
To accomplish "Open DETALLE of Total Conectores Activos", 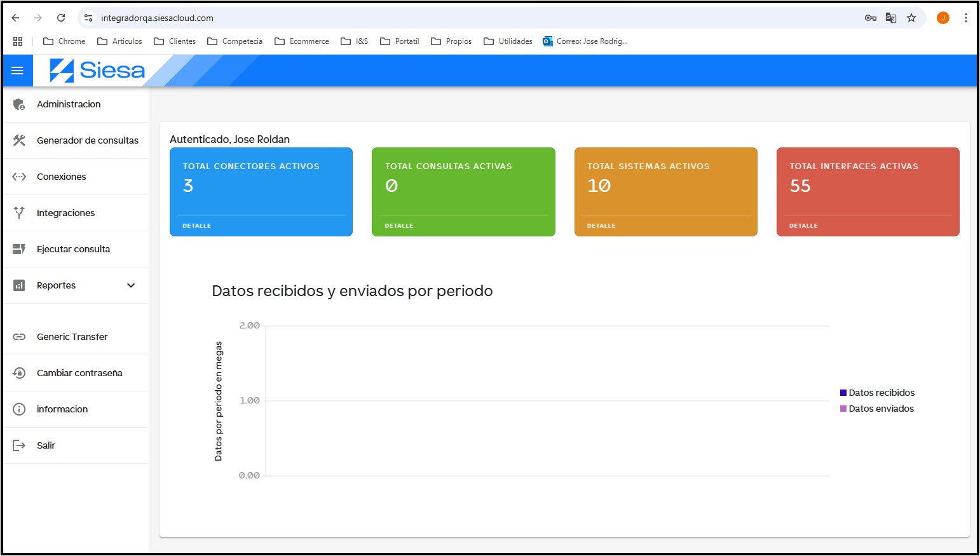I will (197, 226).
